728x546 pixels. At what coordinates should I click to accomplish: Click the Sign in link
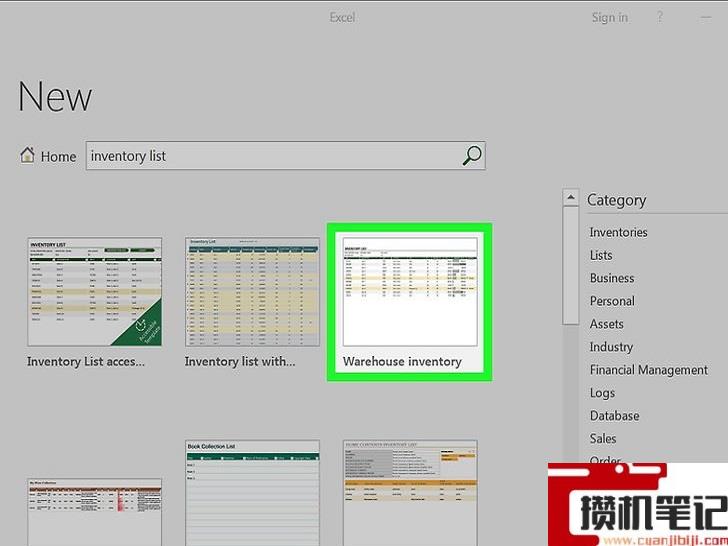(610, 18)
